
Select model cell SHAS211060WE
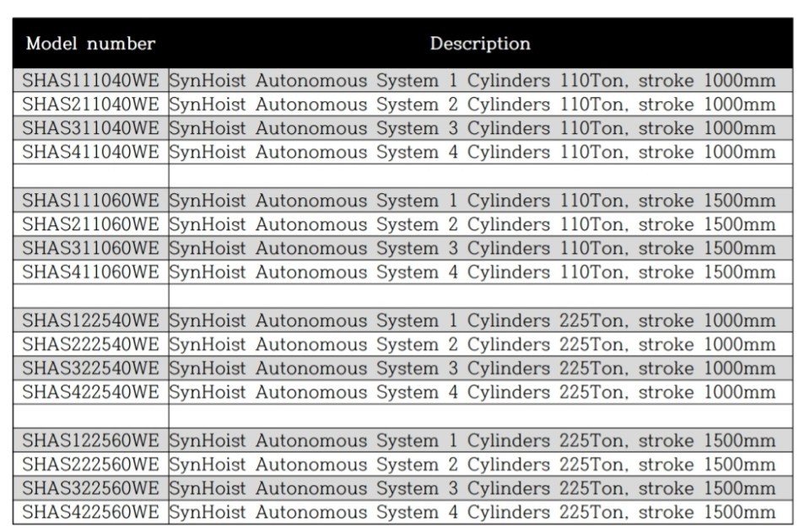click(90, 224)
